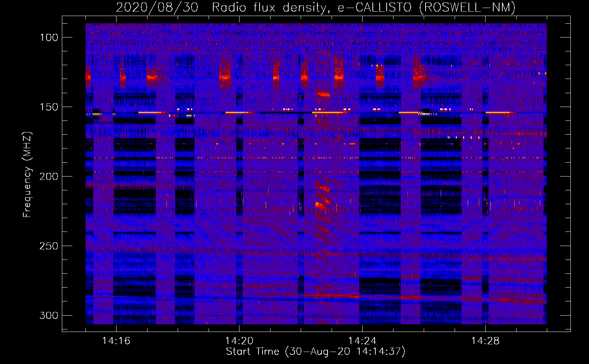Click the 14:24 time tick label
This screenshot has width=589, height=364.
[362, 341]
